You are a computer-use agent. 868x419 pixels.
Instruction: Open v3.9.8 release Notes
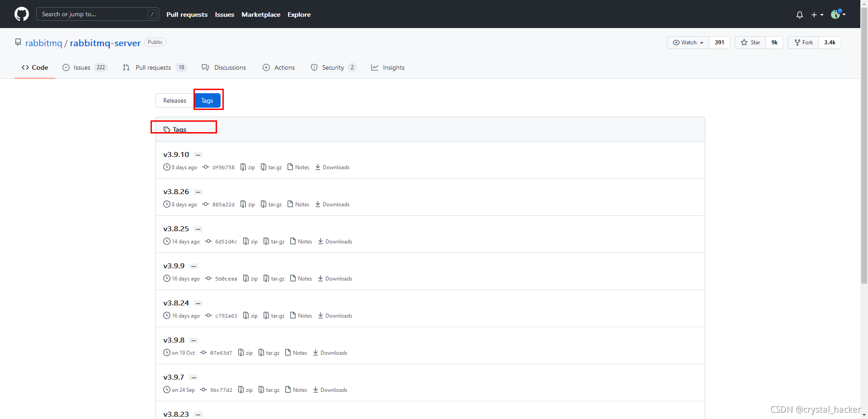click(x=296, y=353)
